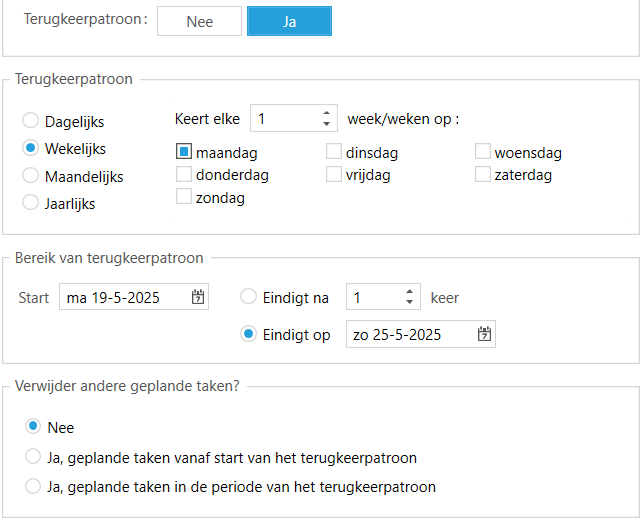Choose the Maandelijks recurrence option
Image resolution: width=642 pixels, height=521 pixels.
(x=31, y=176)
